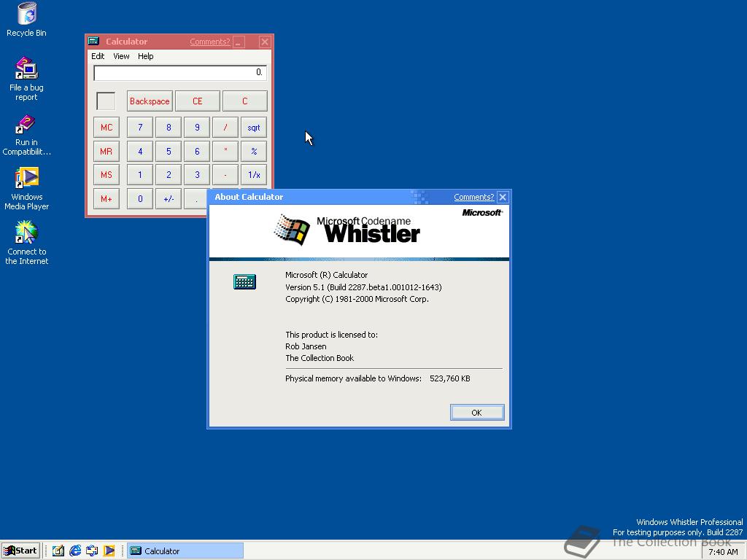Click calculator digit 9 button
The height and width of the screenshot is (560, 747).
coord(197,128)
